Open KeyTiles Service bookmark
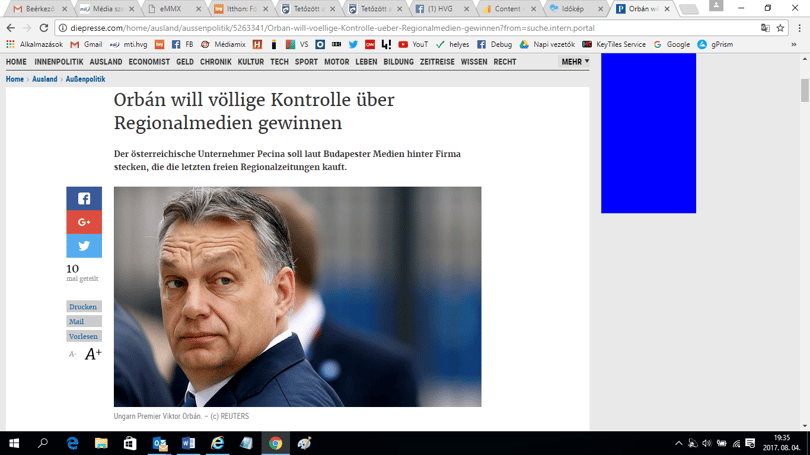Viewport: 810px width, 455px height. pos(614,44)
